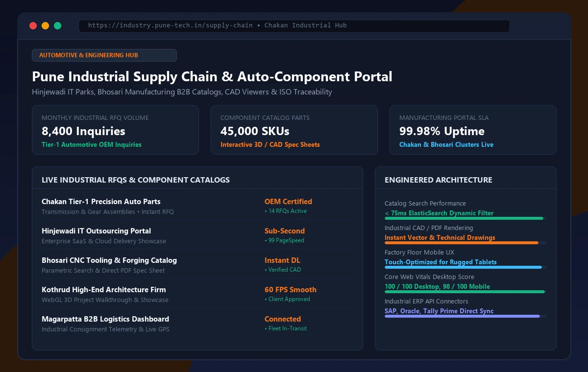Screen dimensions: 588x372
Task: Click the Connected status
Action: click(x=283, y=319)
